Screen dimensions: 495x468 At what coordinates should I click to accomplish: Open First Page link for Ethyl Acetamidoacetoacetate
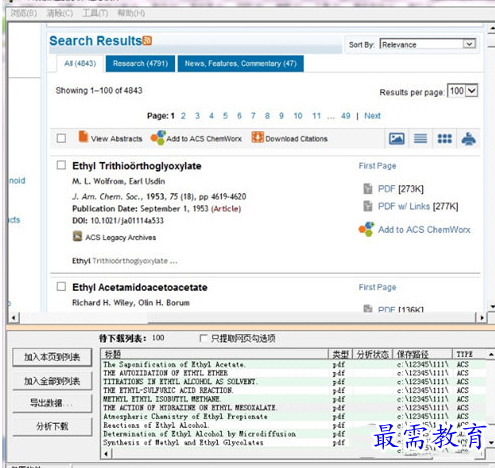pos(377,287)
